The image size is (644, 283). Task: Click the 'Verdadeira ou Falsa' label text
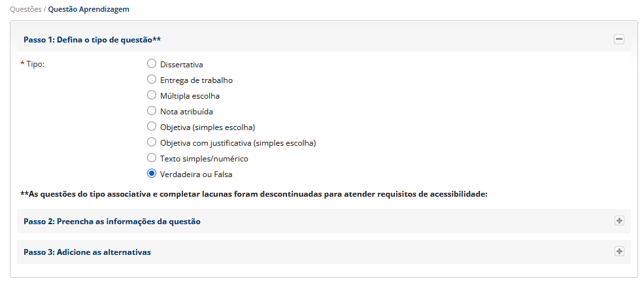196,175
